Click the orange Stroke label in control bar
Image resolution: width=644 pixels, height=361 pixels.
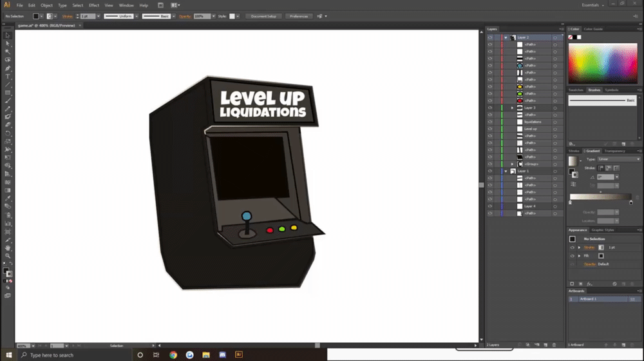pos(68,17)
